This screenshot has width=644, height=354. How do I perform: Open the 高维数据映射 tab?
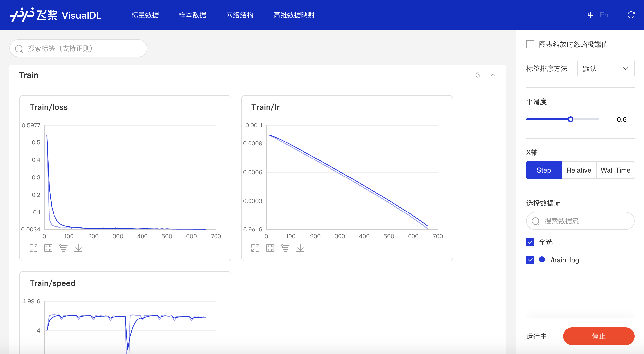coord(294,15)
